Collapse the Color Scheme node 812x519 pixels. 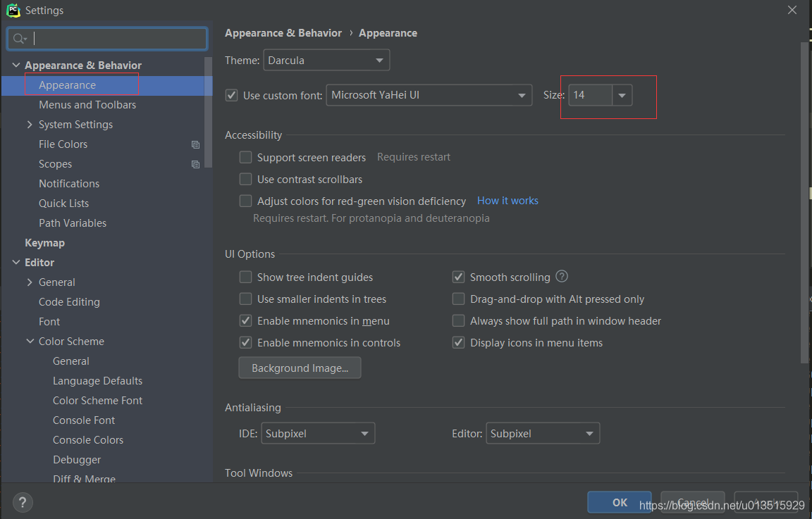(30, 342)
